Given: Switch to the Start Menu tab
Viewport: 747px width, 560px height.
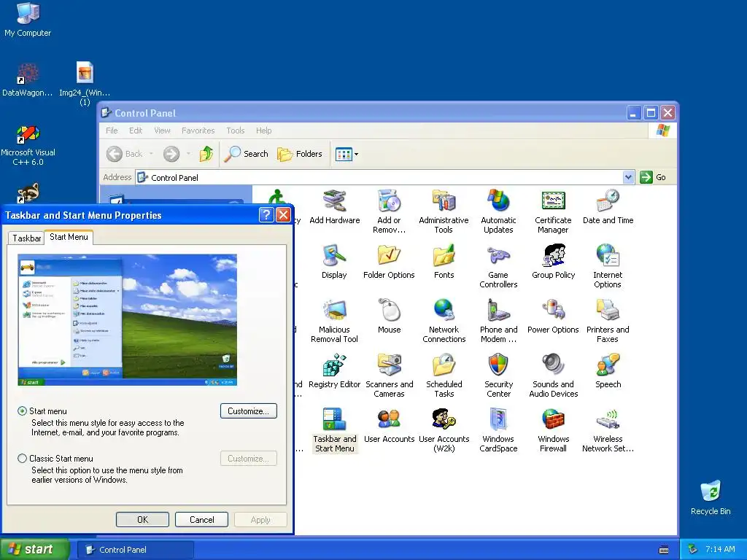Looking at the screenshot, I should pos(69,237).
